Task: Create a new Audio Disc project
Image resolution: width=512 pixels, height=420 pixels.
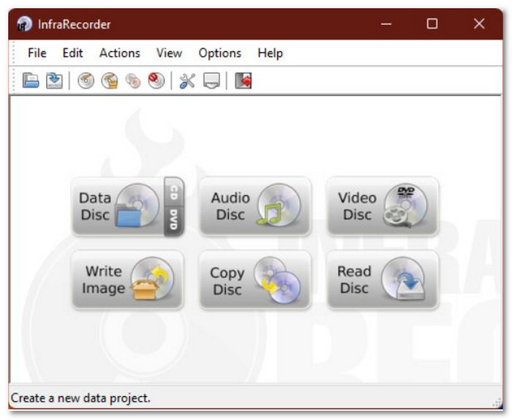Action: [255, 206]
